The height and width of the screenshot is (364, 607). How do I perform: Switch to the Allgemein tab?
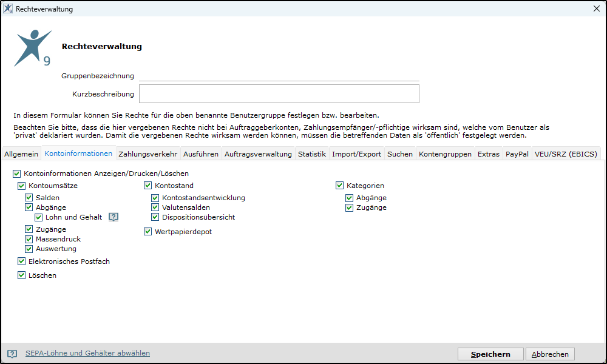tap(21, 154)
